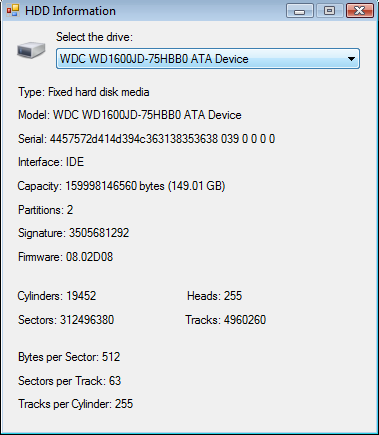Click the Model information line
The width and height of the screenshot is (379, 435).
130,115
